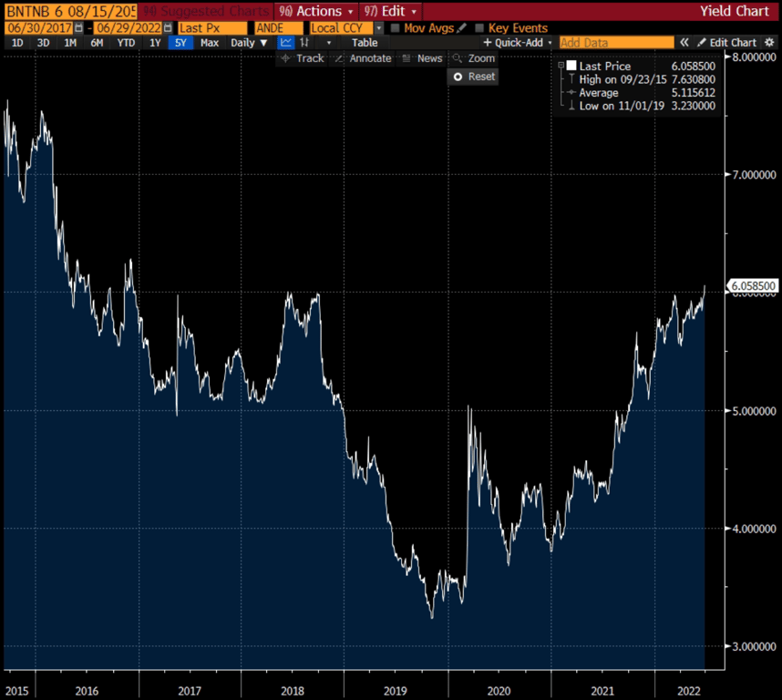Click the Zoom label on chart toolbar
This screenshot has height=700, width=782.
481,58
